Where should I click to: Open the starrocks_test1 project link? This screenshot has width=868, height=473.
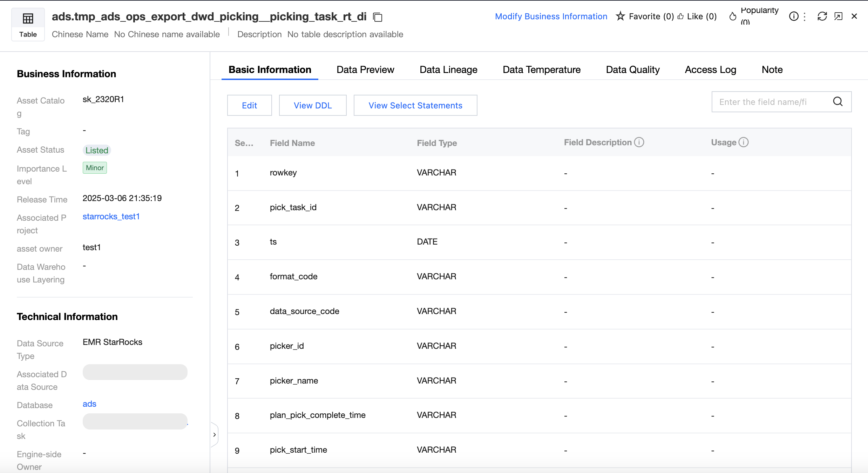111,216
